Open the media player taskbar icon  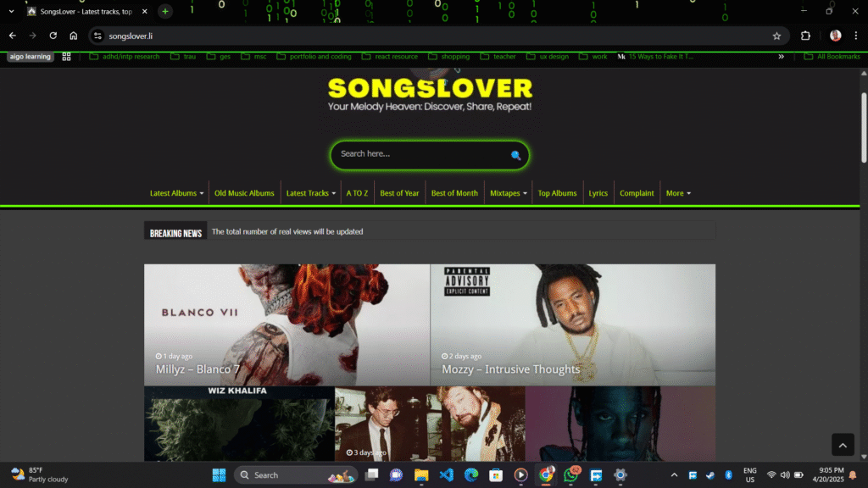click(521, 474)
